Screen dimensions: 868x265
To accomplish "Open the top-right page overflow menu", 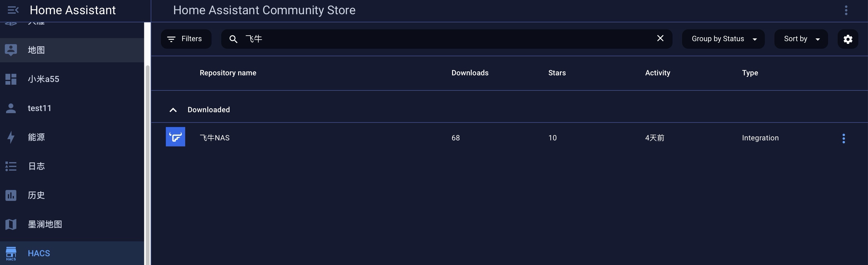I will tap(846, 11).
